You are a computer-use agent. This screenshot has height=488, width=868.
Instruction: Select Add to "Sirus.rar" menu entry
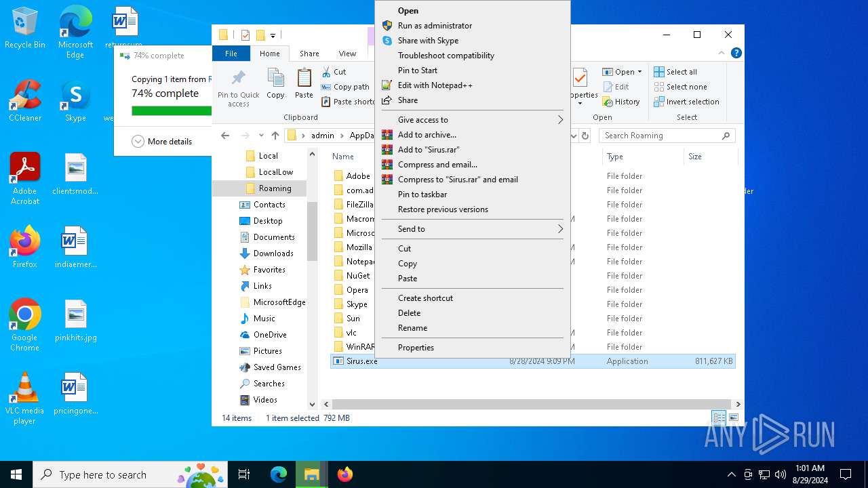(x=472, y=150)
